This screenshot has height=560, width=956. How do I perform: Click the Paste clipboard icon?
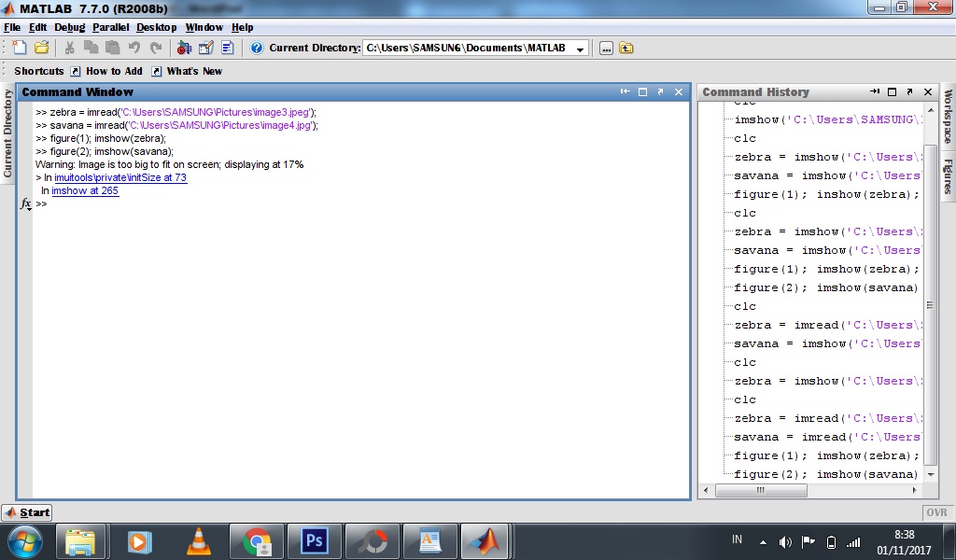point(112,48)
